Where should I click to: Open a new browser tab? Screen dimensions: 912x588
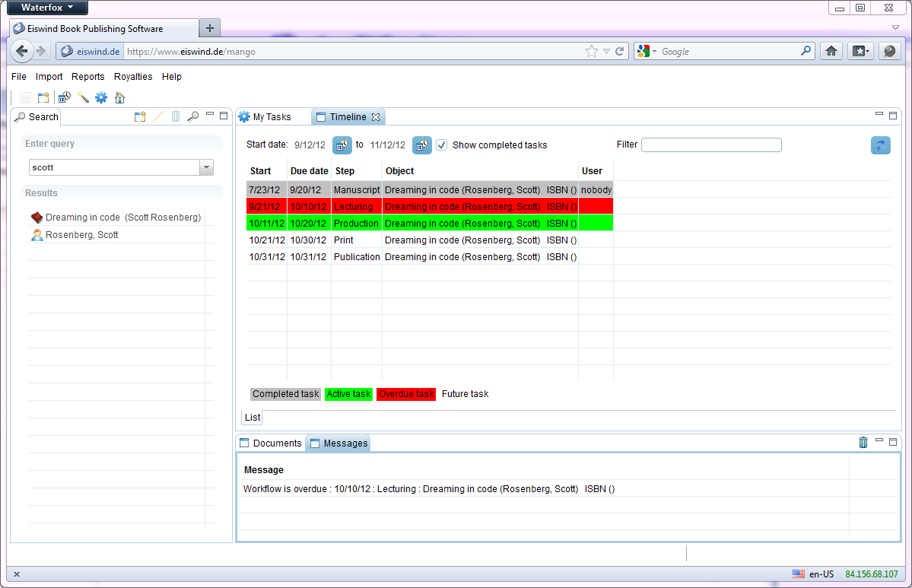click(210, 27)
